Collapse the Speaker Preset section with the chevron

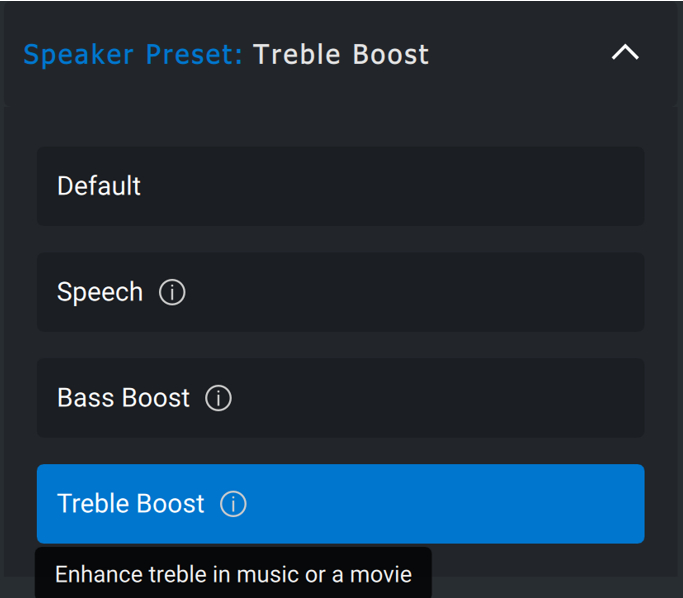[625, 53]
